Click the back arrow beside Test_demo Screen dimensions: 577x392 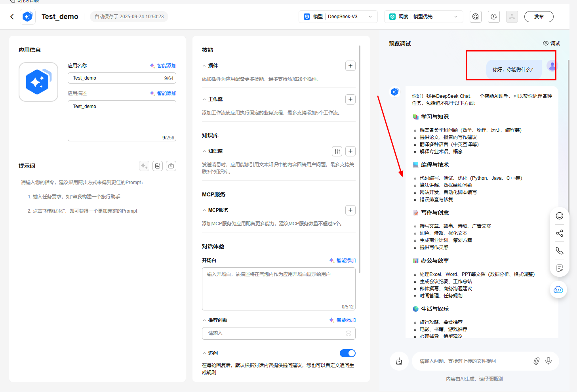[x=12, y=17]
